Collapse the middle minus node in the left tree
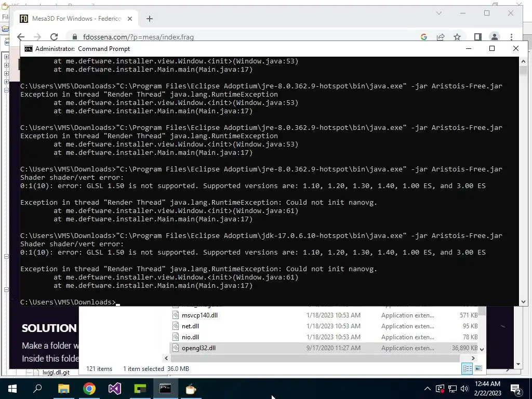This screenshot has width=532, height=399. (6, 257)
